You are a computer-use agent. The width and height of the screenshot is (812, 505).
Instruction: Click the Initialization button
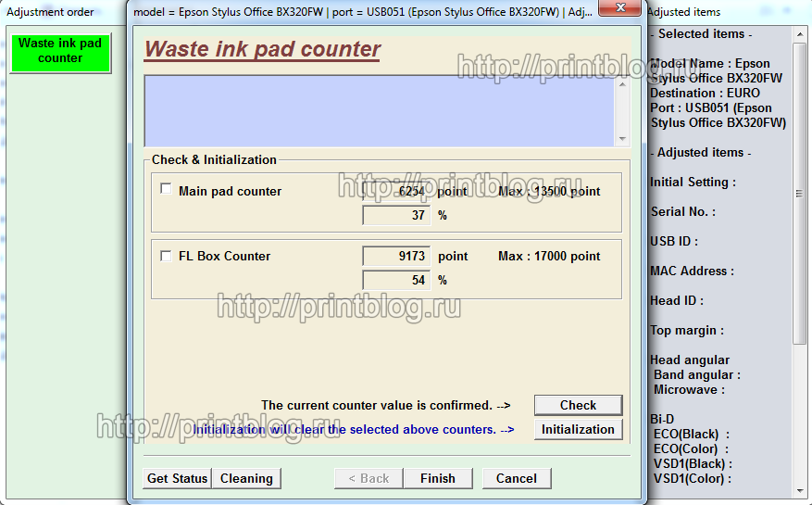[578, 429]
